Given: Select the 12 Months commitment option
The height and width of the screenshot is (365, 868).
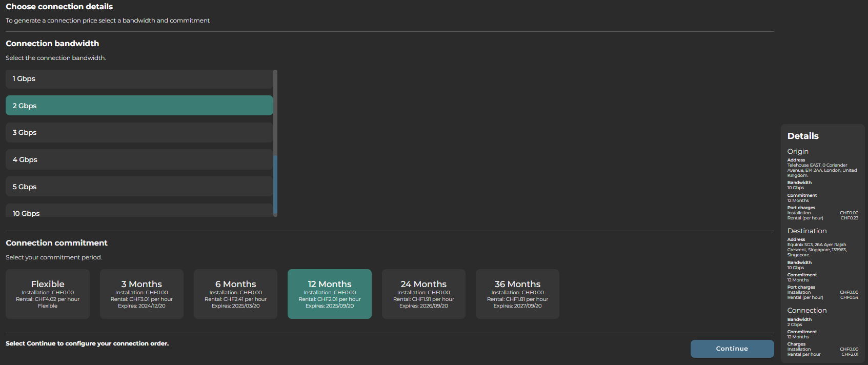Looking at the screenshot, I should coord(329,294).
